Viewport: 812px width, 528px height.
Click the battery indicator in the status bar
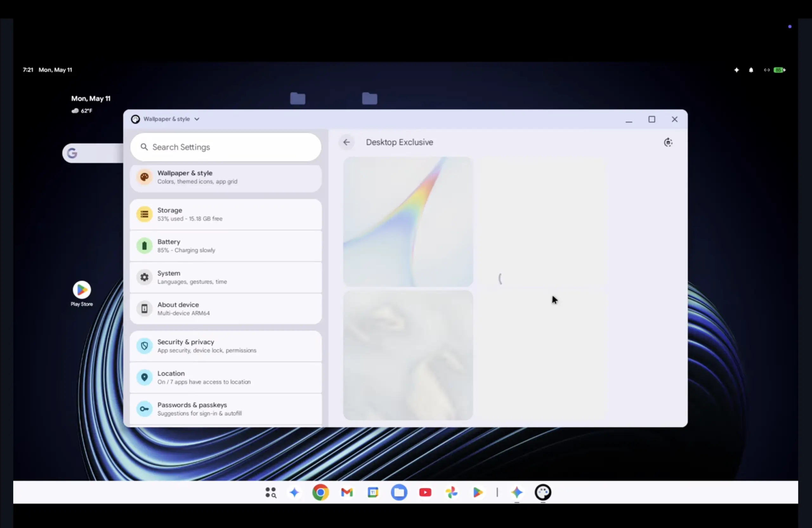[780, 70]
